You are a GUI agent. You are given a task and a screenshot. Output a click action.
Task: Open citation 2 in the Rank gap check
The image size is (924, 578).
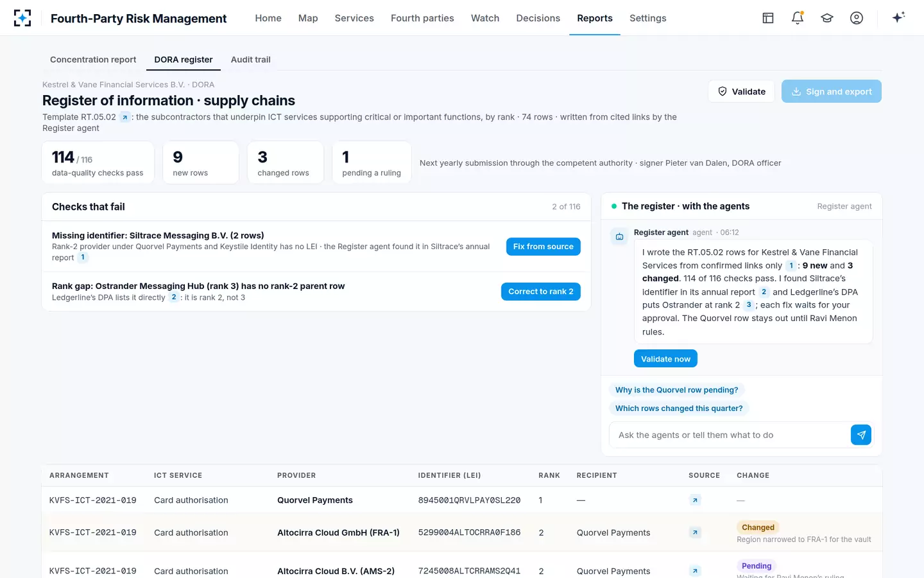coord(174,297)
